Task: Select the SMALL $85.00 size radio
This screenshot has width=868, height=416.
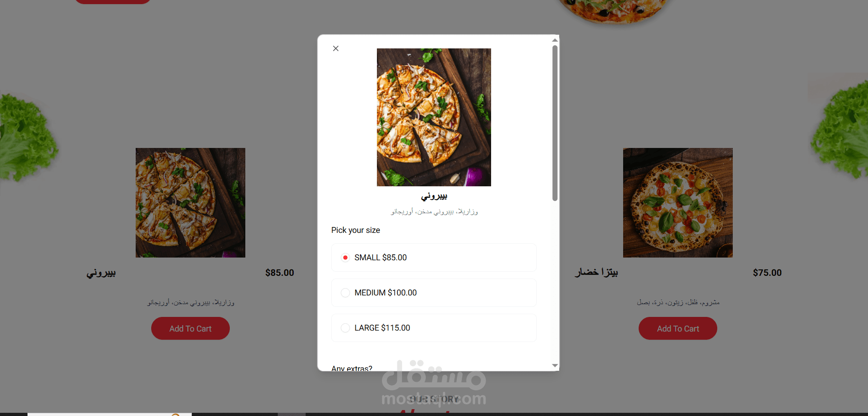Action: (x=345, y=258)
